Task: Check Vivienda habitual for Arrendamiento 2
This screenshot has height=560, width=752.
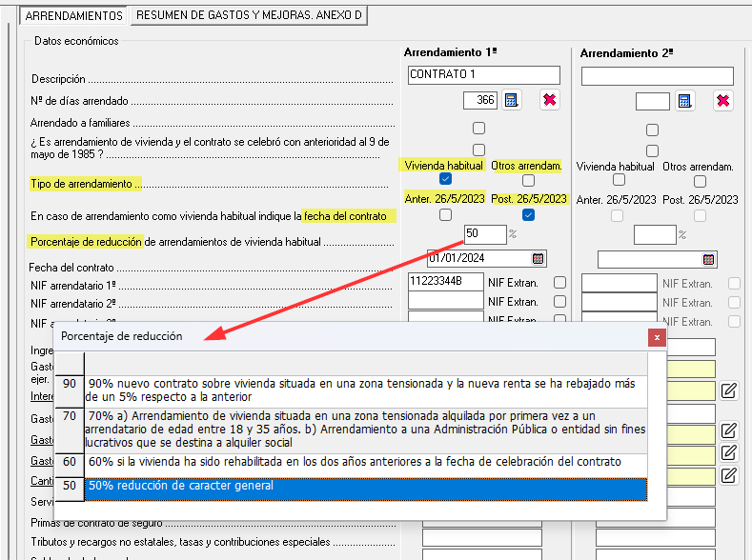Action: coord(620,180)
